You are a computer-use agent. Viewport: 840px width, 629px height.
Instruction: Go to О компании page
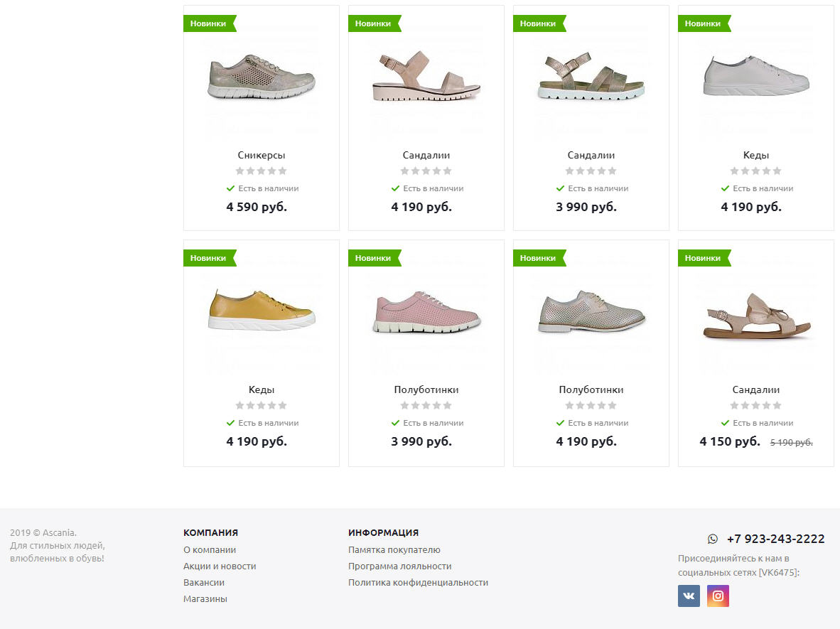pyautogui.click(x=210, y=549)
